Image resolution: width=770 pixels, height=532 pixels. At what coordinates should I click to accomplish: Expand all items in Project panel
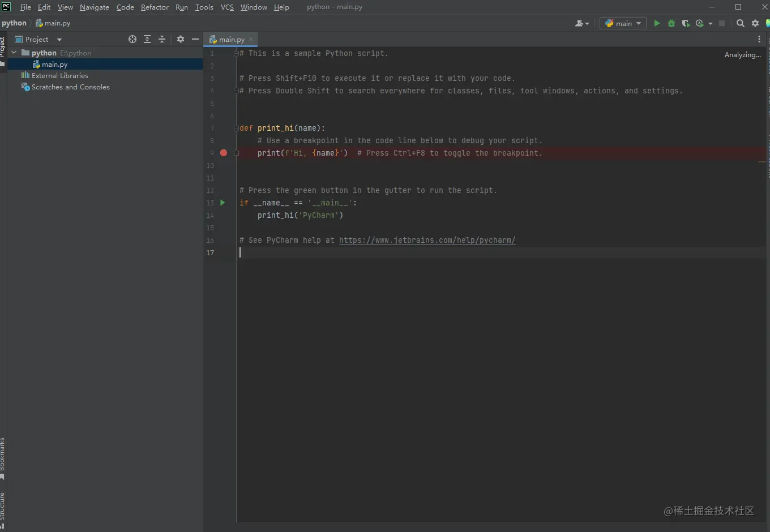point(147,39)
